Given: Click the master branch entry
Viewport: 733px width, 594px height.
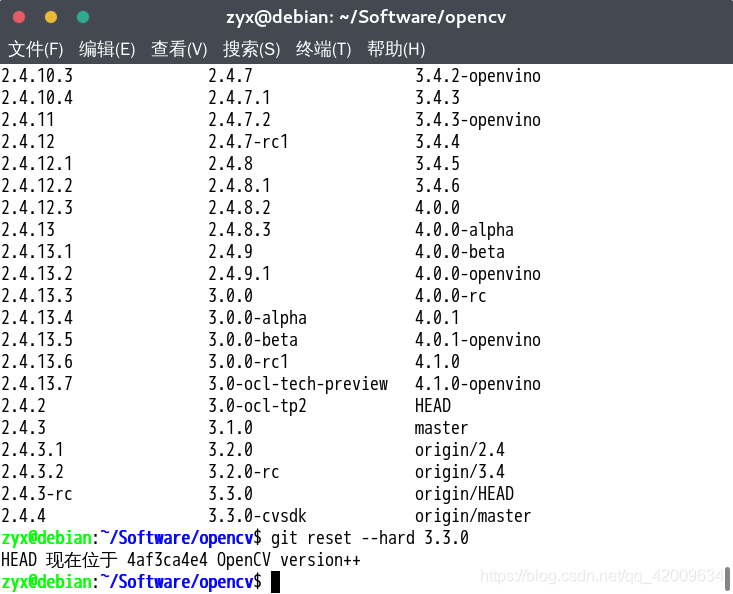Looking at the screenshot, I should click(x=441, y=428).
